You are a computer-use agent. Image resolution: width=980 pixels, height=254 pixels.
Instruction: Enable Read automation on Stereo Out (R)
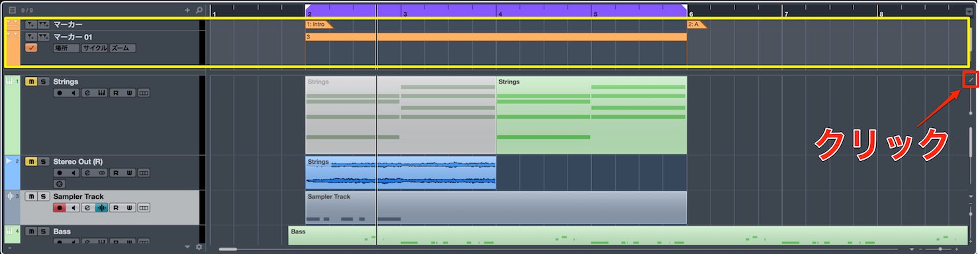pos(116,173)
